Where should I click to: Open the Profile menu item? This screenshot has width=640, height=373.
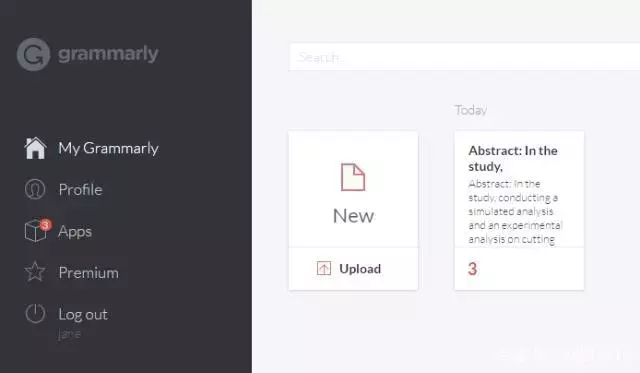click(80, 190)
